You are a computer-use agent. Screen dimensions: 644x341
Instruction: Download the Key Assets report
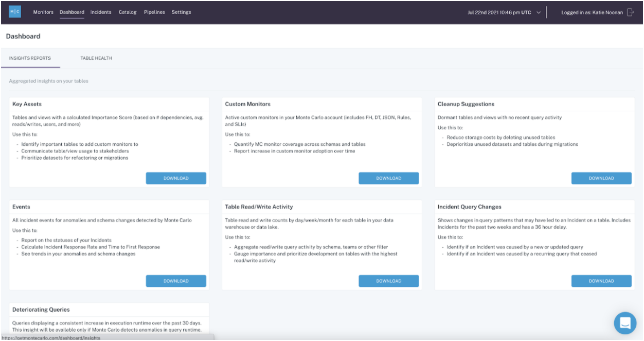[x=176, y=178]
